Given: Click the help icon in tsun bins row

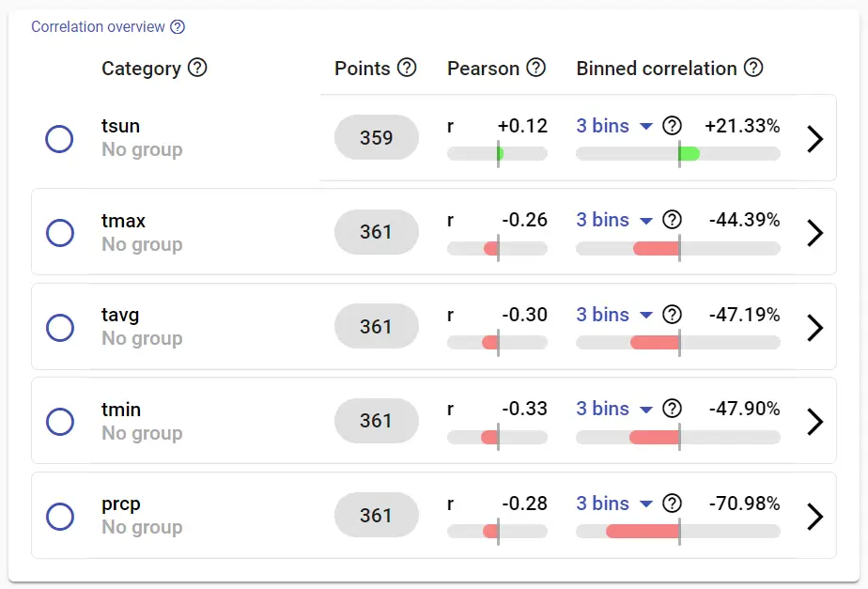Looking at the screenshot, I should coord(672,126).
